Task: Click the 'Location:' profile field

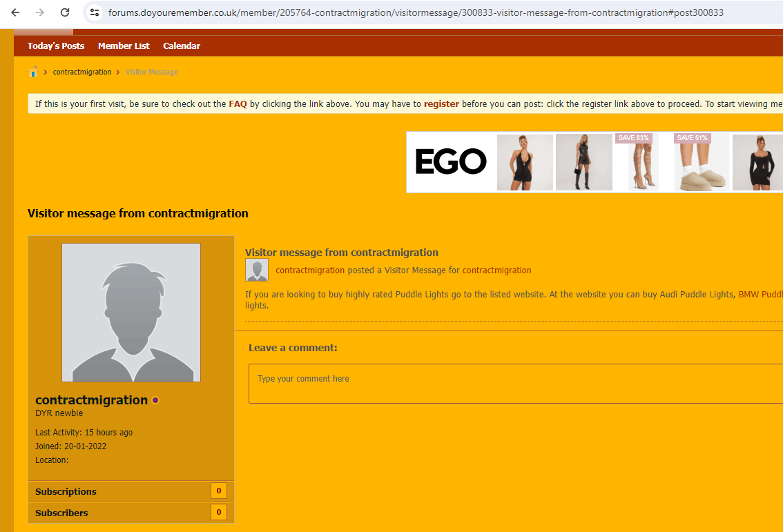Action: pos(52,460)
